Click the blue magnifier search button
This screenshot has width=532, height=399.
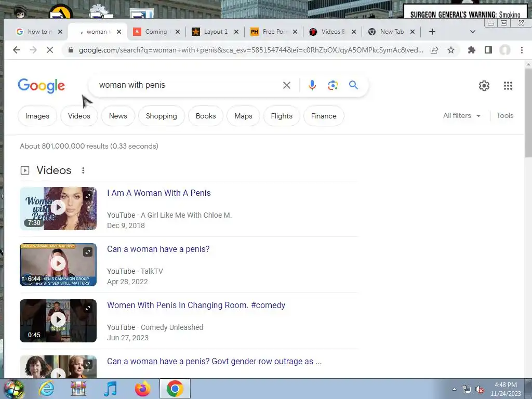tap(353, 85)
